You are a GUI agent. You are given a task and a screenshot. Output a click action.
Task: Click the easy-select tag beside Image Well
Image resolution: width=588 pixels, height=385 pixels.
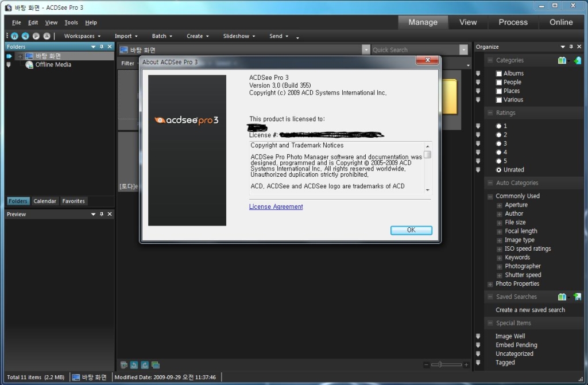[x=478, y=336]
